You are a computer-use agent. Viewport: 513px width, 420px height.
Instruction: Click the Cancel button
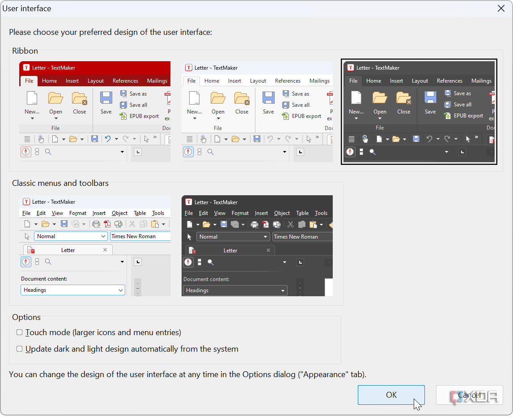click(x=470, y=395)
